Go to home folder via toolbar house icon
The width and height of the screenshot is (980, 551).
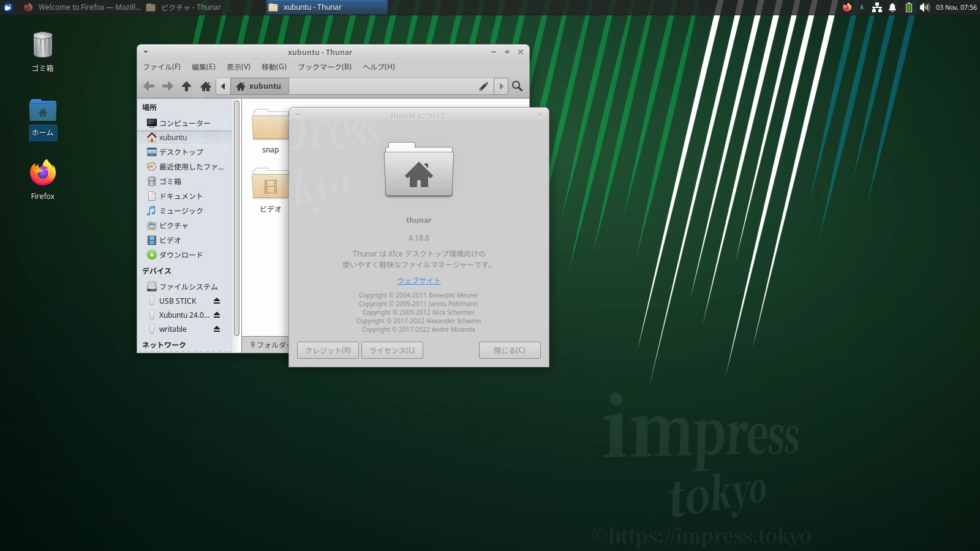tap(206, 86)
